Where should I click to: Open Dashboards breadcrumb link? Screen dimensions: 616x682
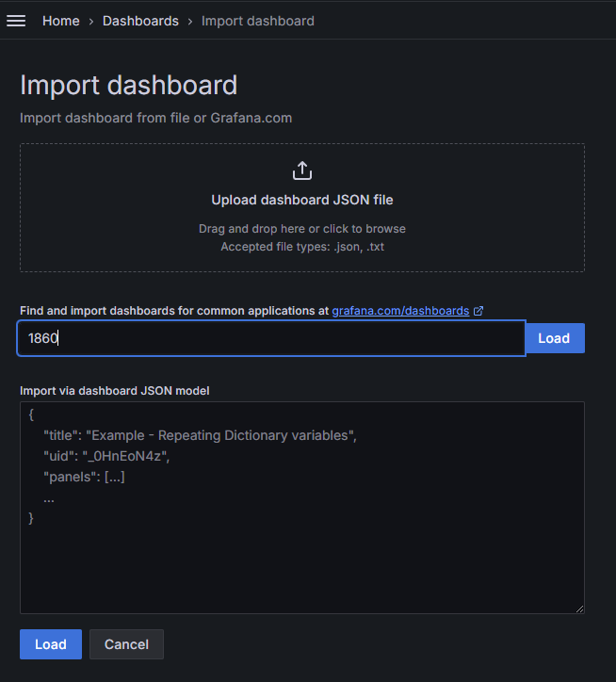point(140,21)
